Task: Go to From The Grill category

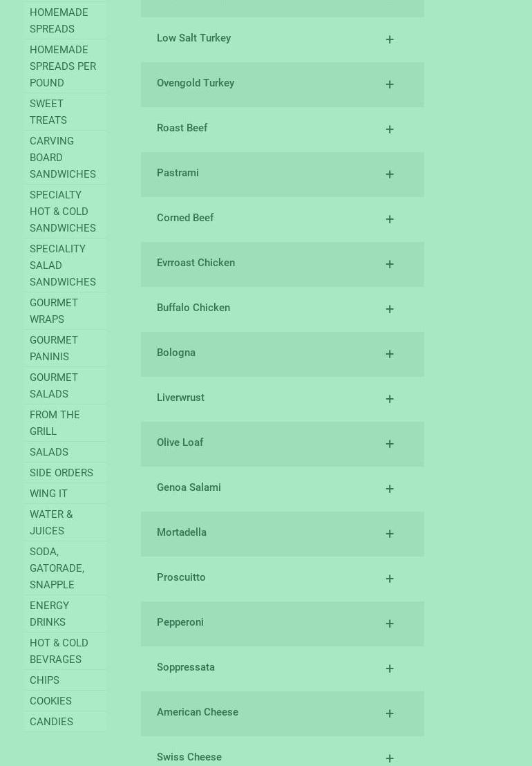Action: point(55,423)
